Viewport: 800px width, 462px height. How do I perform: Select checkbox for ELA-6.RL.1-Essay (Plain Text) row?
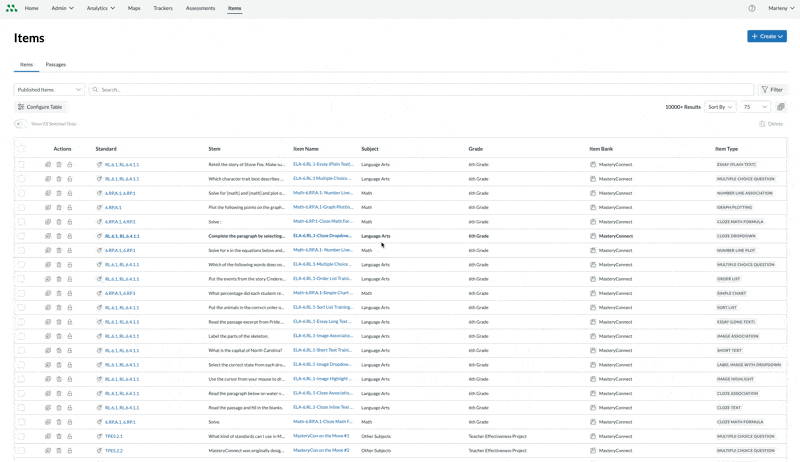(x=21, y=164)
